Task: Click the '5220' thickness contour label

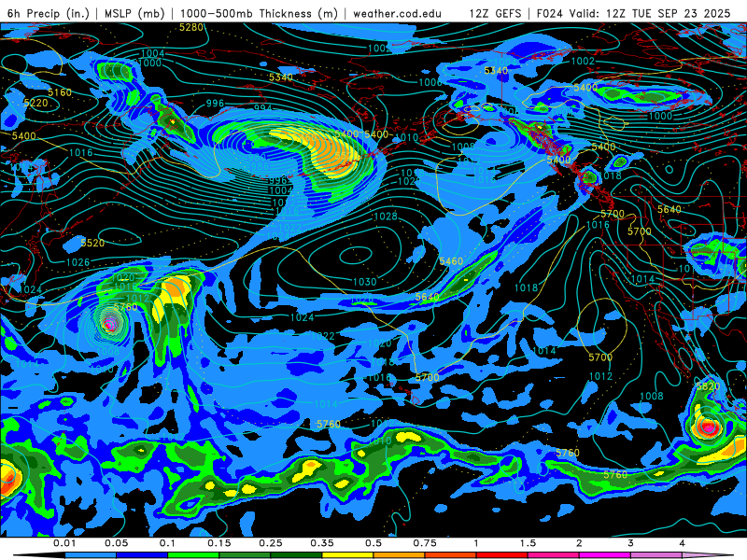Action: [35, 103]
